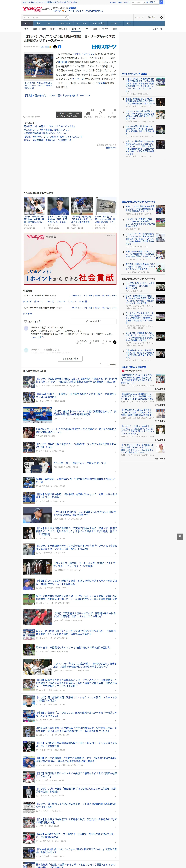Select the ランキング tab
This screenshot has width=186, height=868.
point(115,24)
